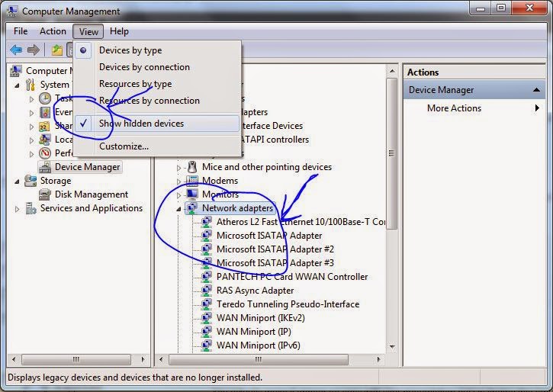Select WAN Miniport (IP) adapter

coord(254,332)
